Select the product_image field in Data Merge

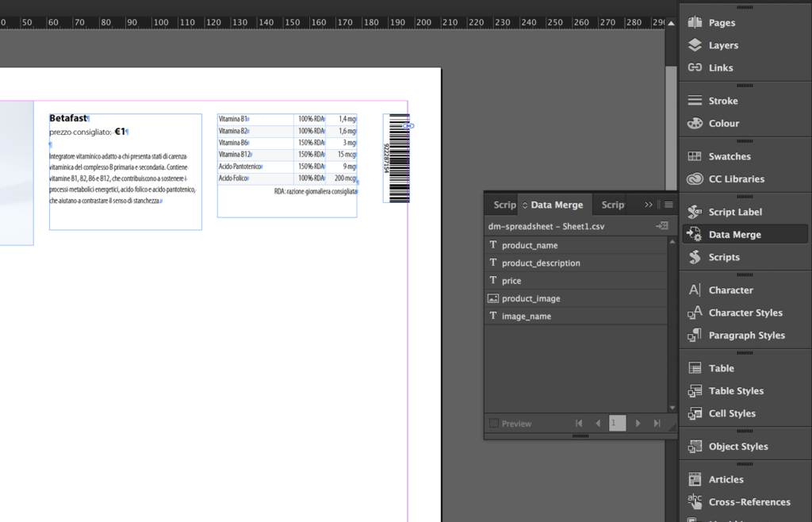tap(576, 298)
